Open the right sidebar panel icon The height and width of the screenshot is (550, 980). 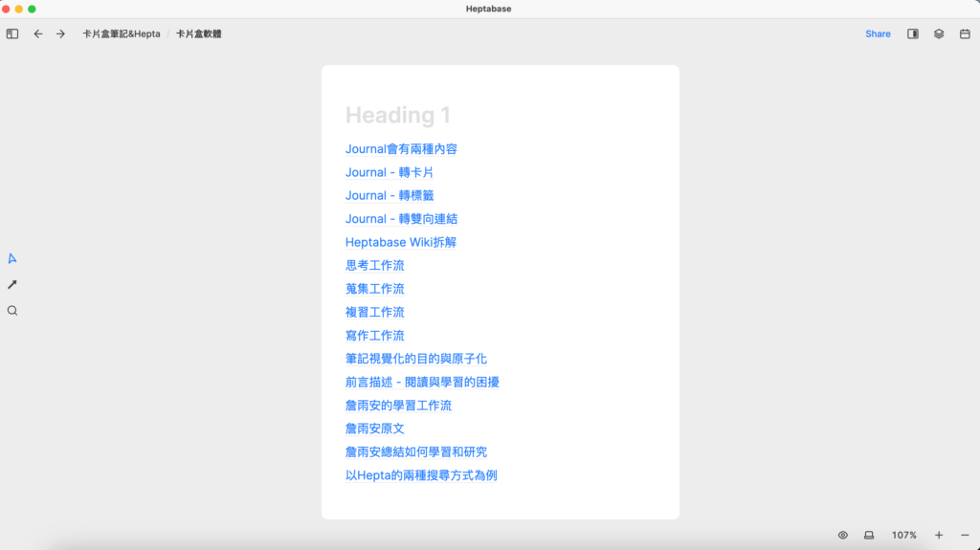(913, 33)
